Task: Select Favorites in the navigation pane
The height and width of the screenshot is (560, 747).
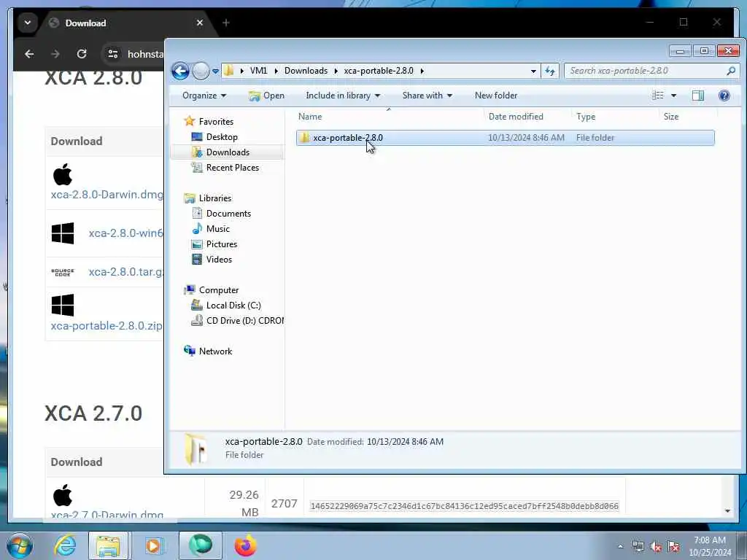Action: coord(216,122)
